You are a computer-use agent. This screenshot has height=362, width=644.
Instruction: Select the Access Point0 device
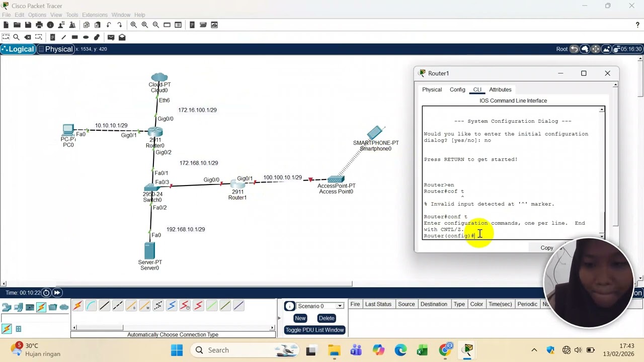coord(336,179)
